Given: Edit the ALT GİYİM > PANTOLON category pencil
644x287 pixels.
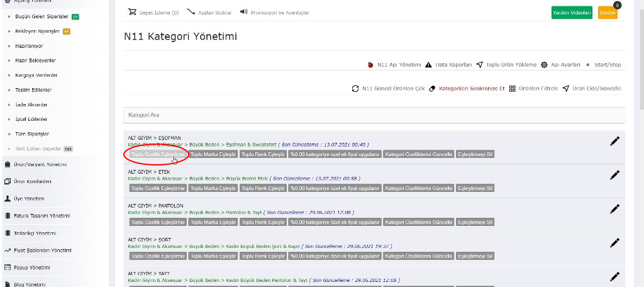Looking at the screenshot, I should [x=614, y=209].
